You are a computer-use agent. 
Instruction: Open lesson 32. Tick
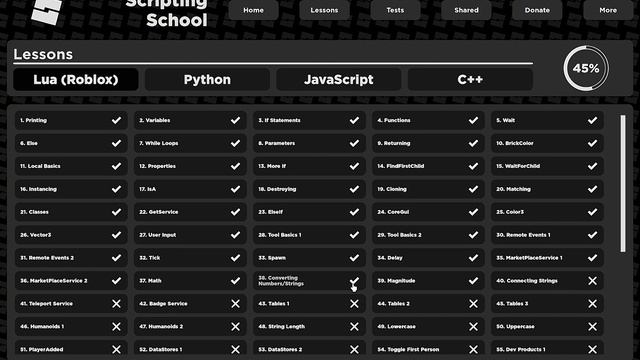pos(190,258)
